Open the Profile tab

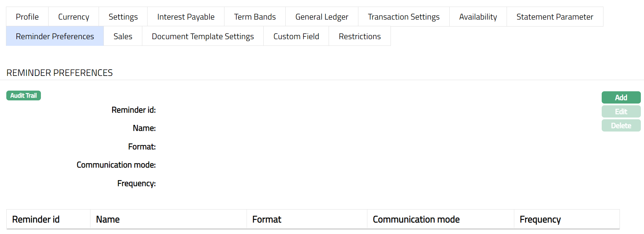[27, 17]
